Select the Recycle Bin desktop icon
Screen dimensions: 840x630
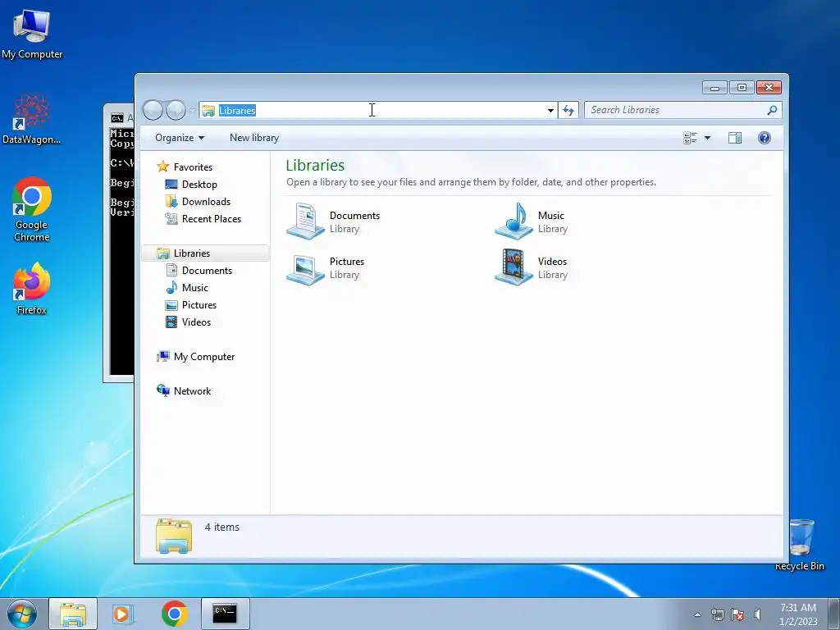pyautogui.click(x=800, y=544)
